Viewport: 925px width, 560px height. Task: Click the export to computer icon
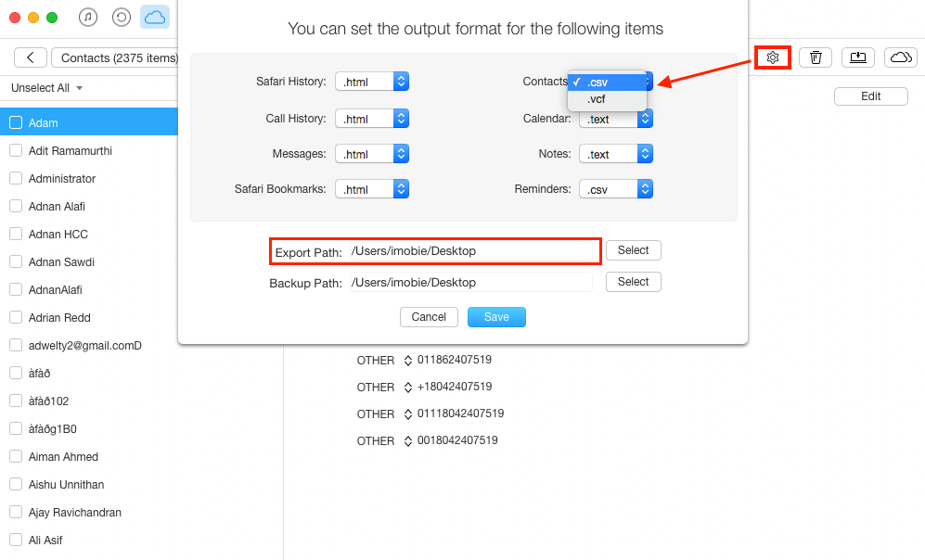(858, 57)
